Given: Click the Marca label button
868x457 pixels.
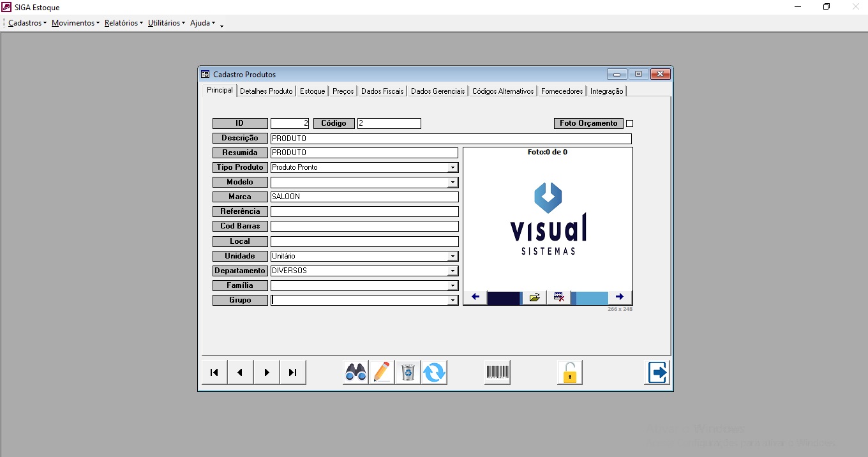Looking at the screenshot, I should pos(240,197).
